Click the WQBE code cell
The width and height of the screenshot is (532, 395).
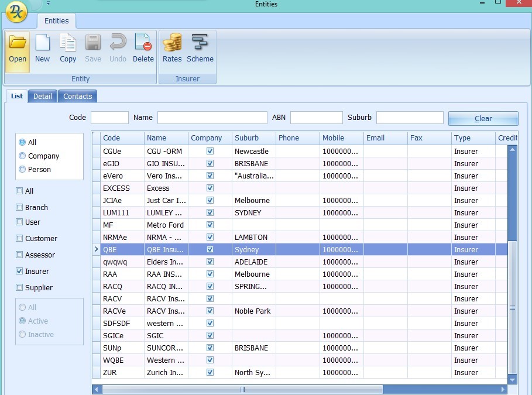click(122, 360)
